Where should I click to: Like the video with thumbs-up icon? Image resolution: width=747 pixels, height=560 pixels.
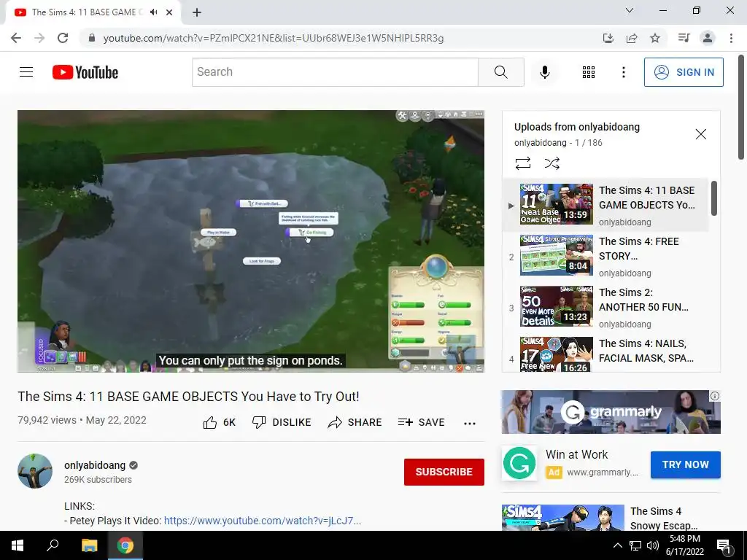click(209, 422)
